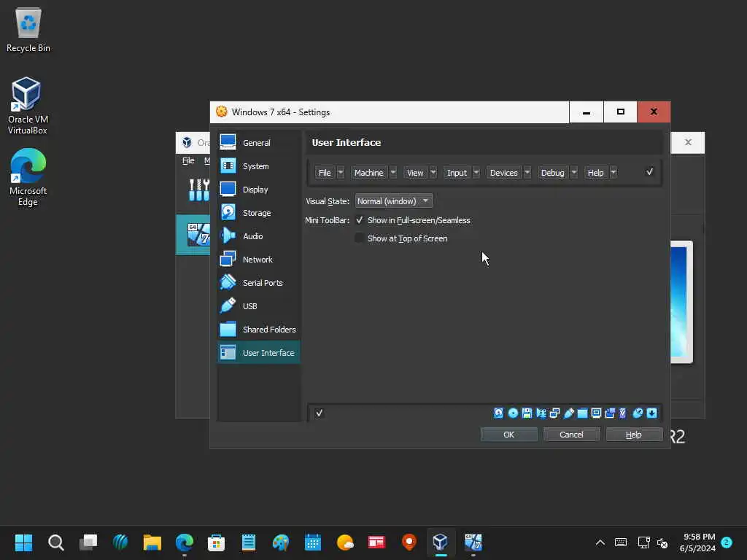The width and height of the screenshot is (747, 560).
Task: Click the audio status bar indicator
Action: pyautogui.click(x=541, y=413)
